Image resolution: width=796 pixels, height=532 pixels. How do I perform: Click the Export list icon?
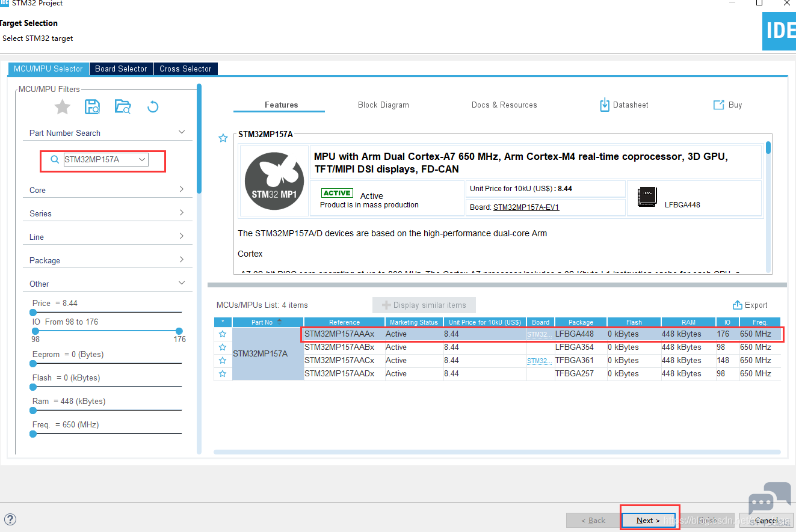737,305
